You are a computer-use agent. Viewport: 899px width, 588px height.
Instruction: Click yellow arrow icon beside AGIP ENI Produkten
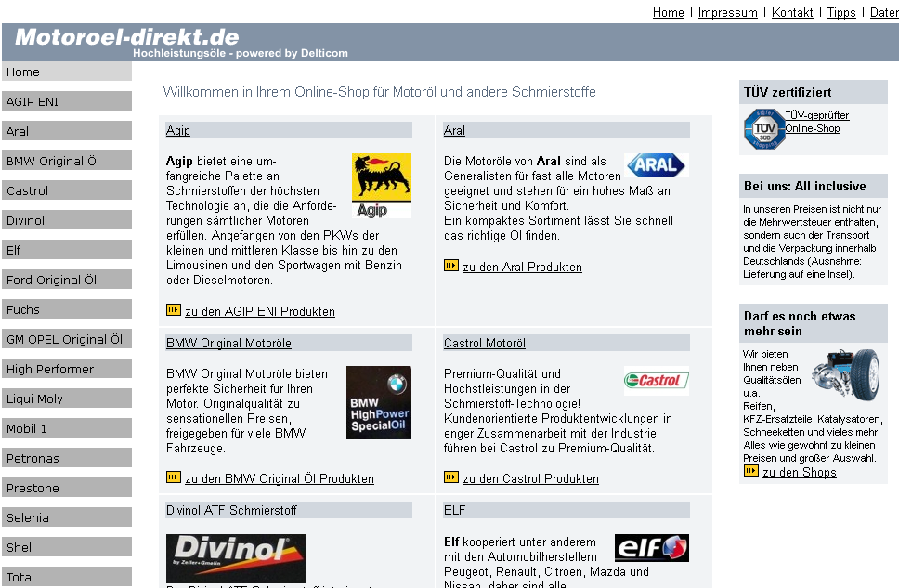point(173,310)
